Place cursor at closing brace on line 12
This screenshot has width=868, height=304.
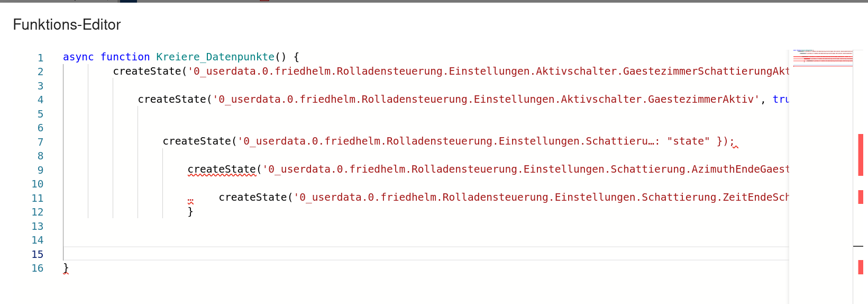190,211
